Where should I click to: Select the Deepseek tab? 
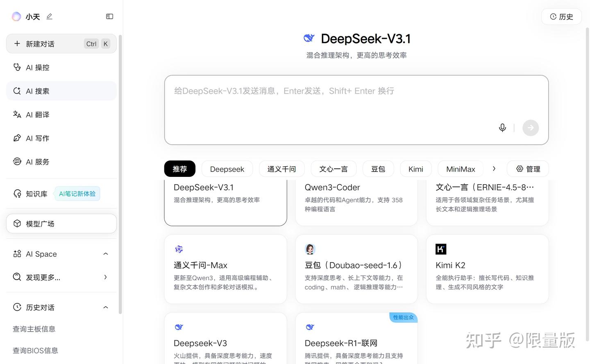[x=227, y=169]
